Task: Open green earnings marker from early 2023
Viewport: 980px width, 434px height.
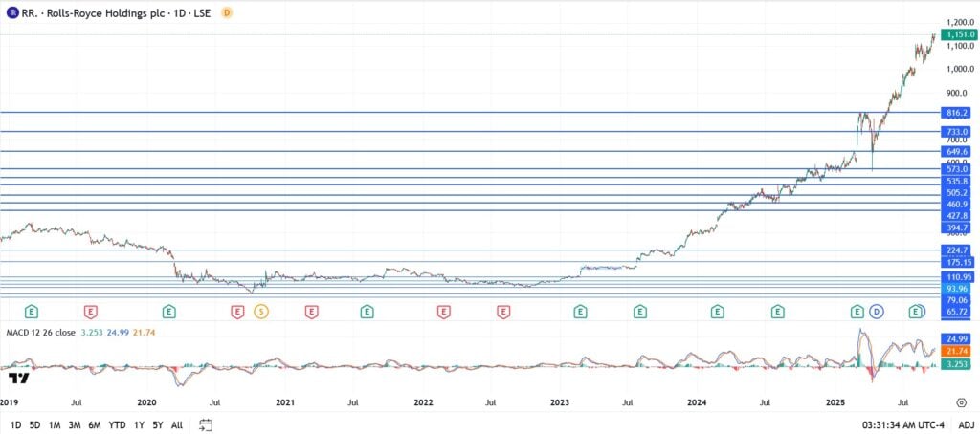Action: click(581, 311)
